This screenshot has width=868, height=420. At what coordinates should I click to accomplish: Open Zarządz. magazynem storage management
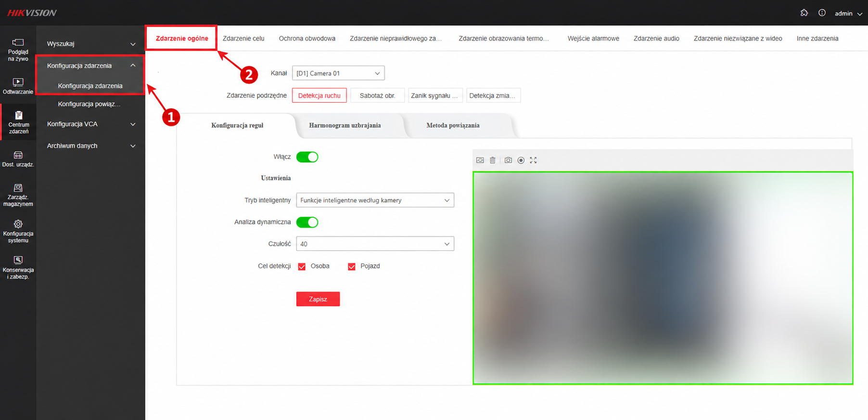coord(18,195)
